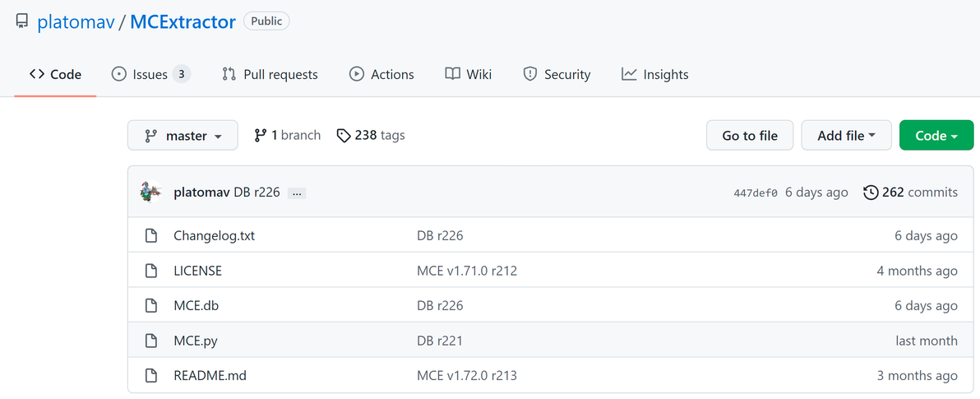
Task: Click the tag icon beside 238 tags
Action: [x=344, y=136]
